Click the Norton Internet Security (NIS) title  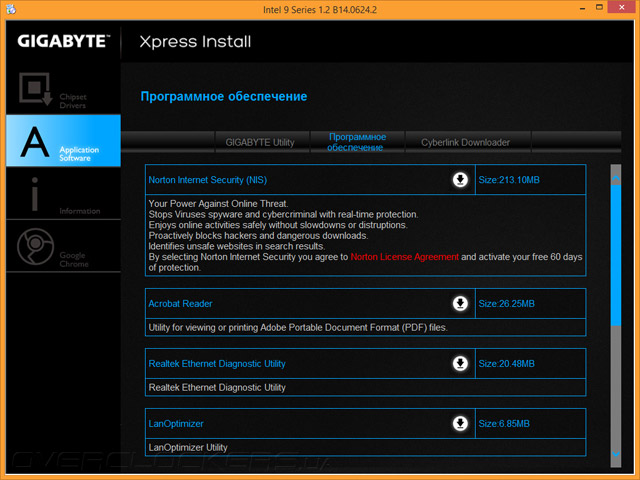[x=207, y=180]
